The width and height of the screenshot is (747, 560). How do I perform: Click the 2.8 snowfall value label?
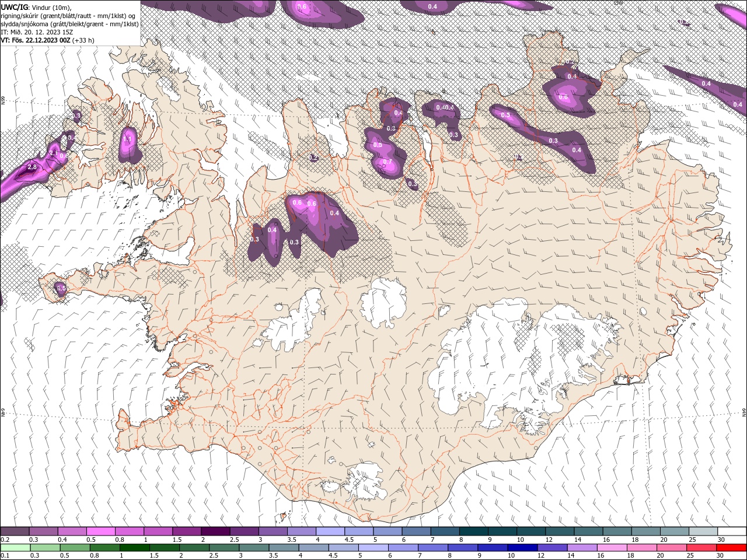32,167
